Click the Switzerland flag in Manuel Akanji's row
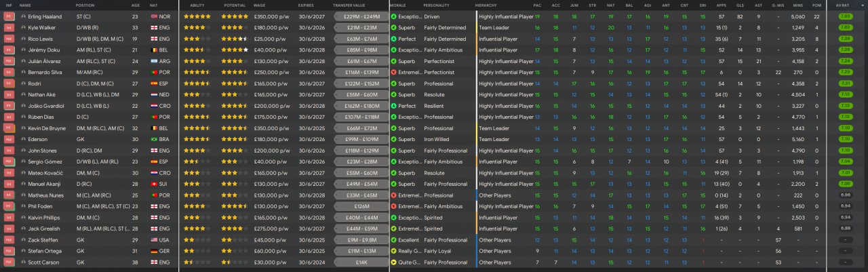This screenshot has width=868, height=272. pos(153,184)
